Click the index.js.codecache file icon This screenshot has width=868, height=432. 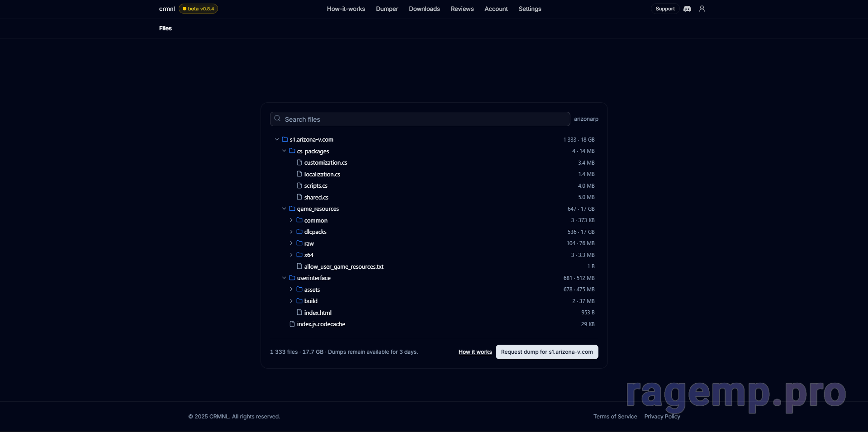point(292,324)
